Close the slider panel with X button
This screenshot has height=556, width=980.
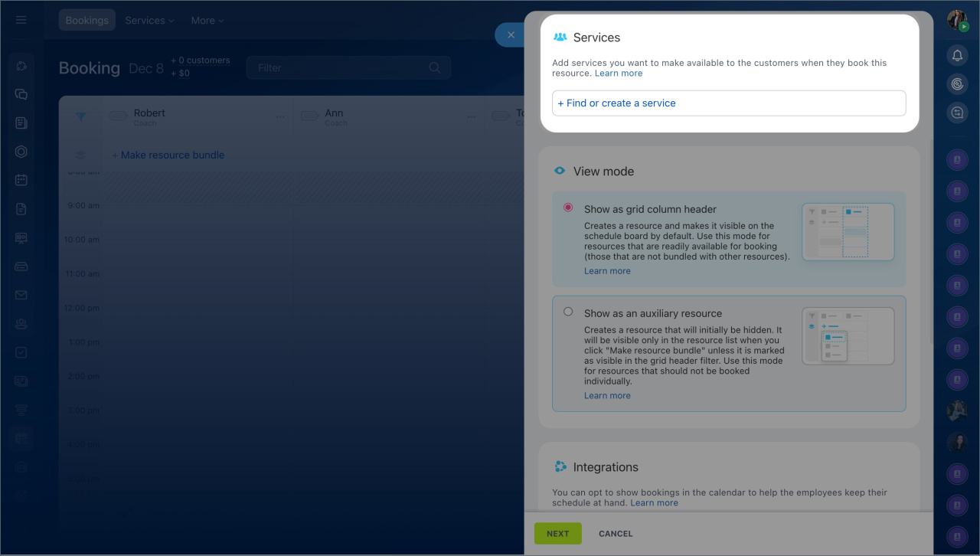click(x=511, y=35)
